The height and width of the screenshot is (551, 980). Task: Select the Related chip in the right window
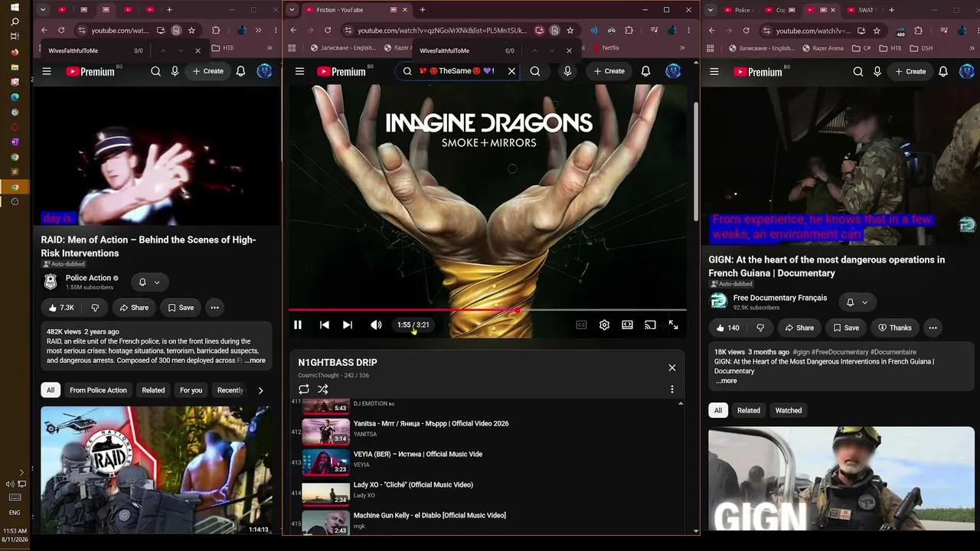[749, 410]
